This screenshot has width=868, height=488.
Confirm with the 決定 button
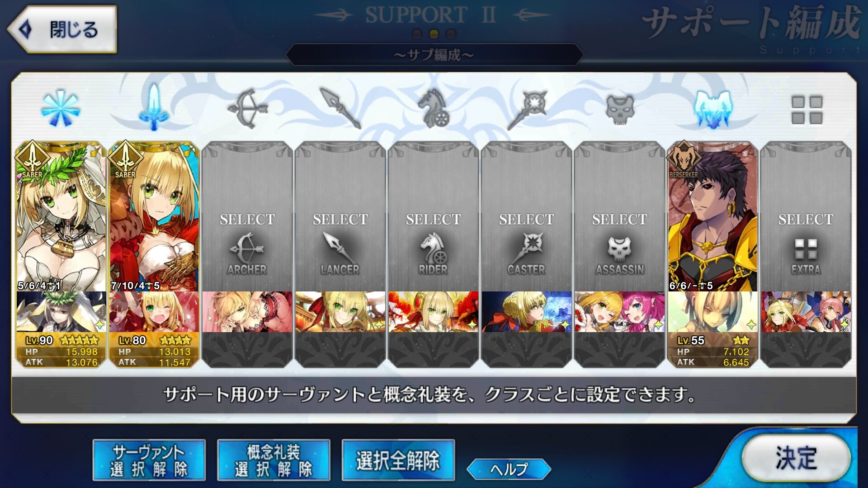tap(797, 458)
